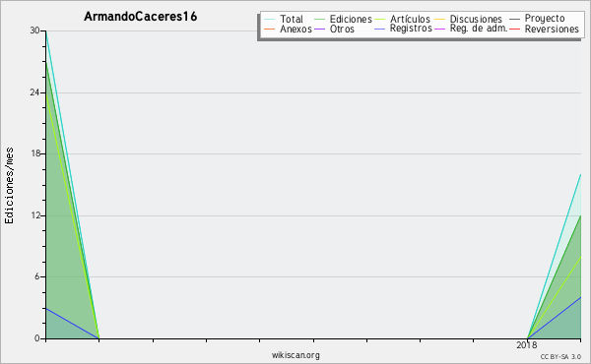The width and height of the screenshot is (591, 364).
Task: Click the 18 y-axis tick value
Action: click(x=35, y=153)
